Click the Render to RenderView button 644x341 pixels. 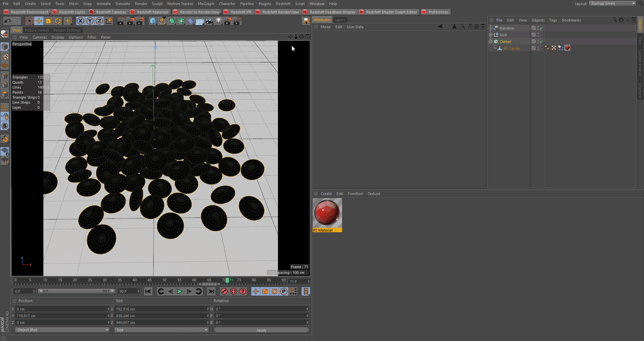point(199,12)
